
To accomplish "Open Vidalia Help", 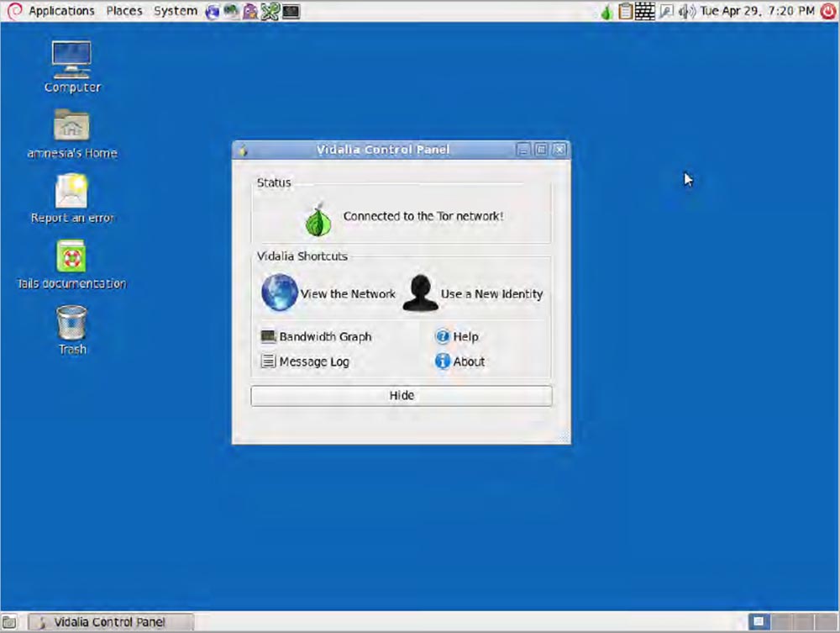I will (456, 336).
